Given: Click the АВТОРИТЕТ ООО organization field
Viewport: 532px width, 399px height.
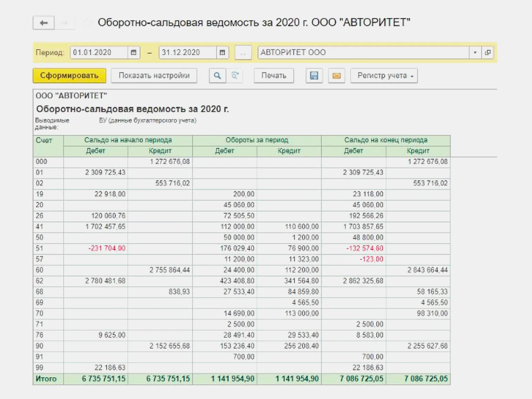Looking at the screenshot, I should coord(363,53).
